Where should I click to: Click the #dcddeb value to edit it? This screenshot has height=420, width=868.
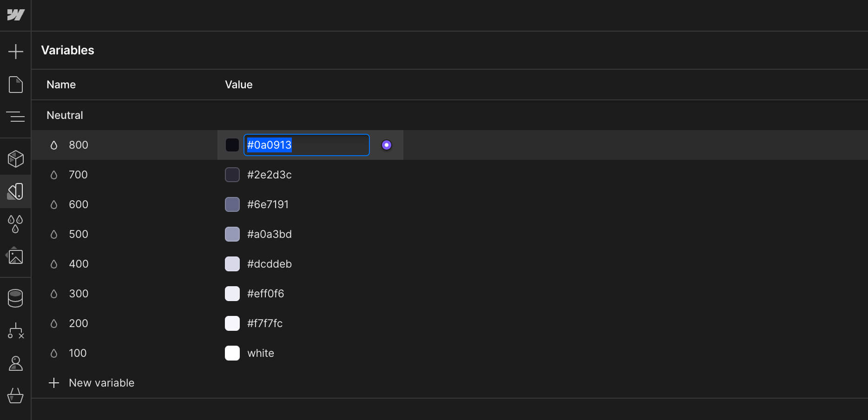(x=269, y=264)
